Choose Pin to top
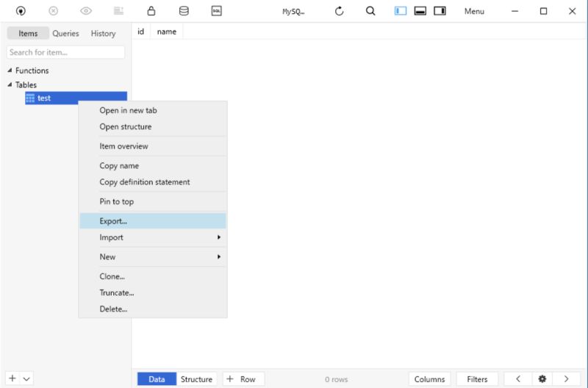The image size is (588, 388). pos(153,201)
